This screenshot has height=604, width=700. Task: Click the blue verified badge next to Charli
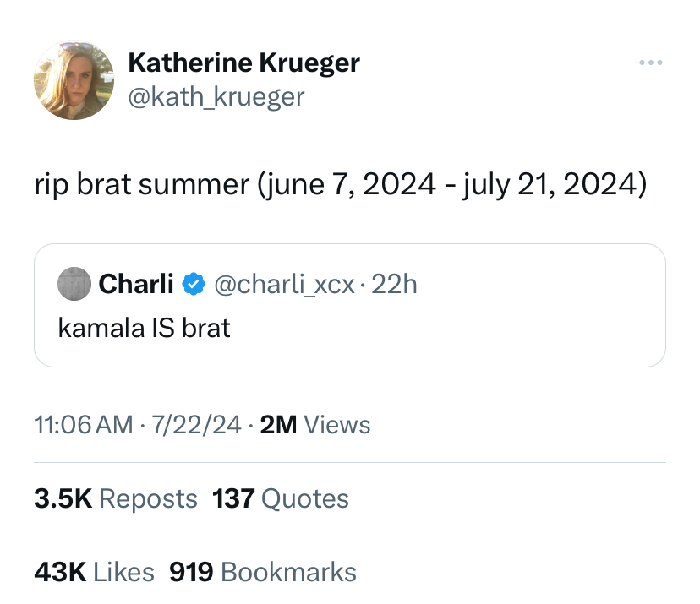[x=194, y=285]
